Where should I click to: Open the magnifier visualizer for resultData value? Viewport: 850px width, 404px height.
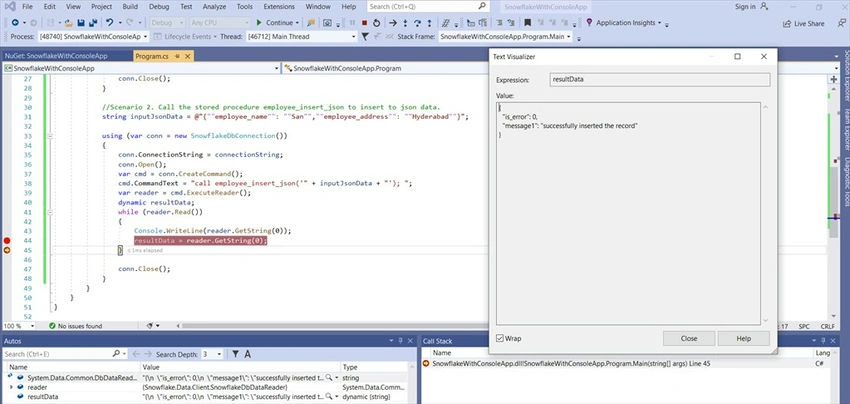(x=329, y=396)
